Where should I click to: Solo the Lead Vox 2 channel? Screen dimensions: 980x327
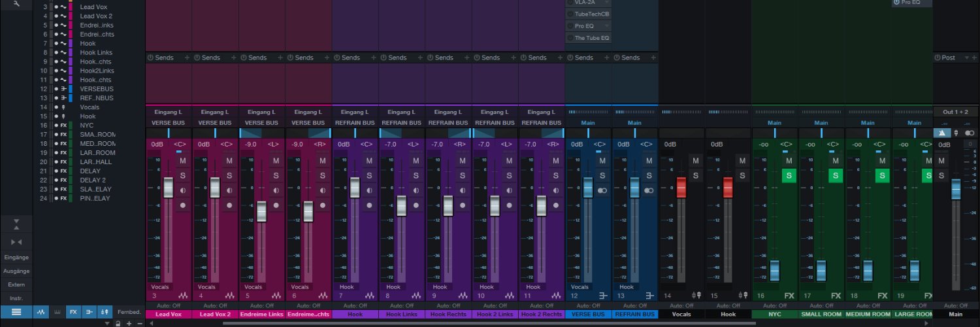[229, 175]
